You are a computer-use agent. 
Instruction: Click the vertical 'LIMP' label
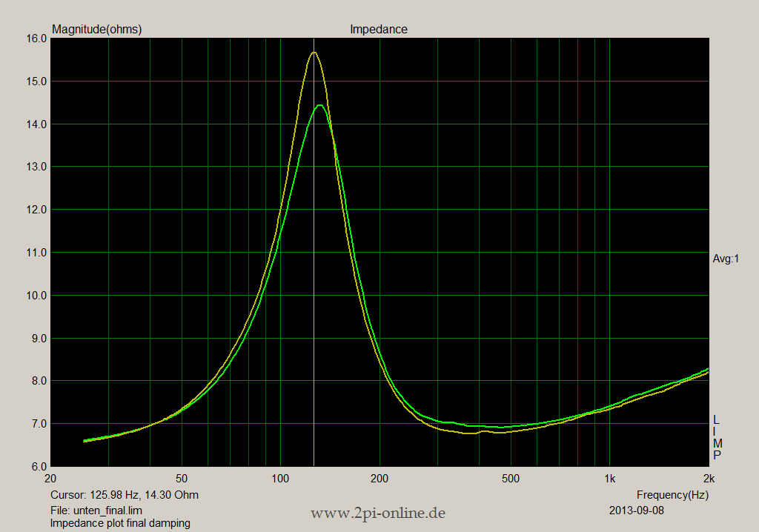coord(717,438)
